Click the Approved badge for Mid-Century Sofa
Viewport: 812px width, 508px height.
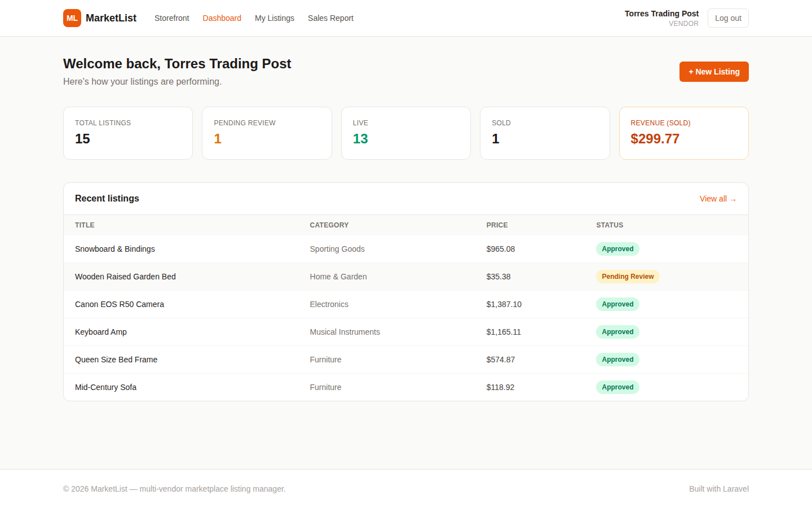point(617,387)
